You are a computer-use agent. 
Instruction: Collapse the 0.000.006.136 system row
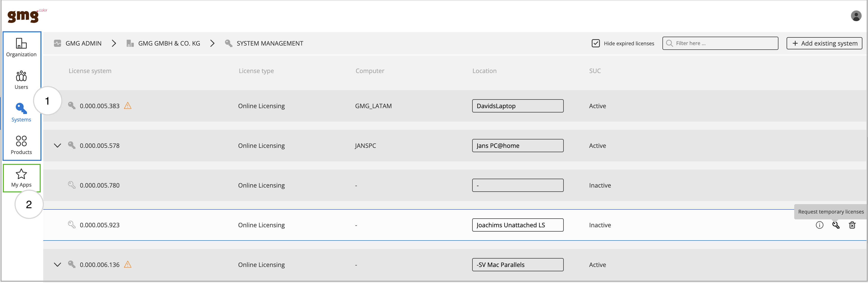[57, 264]
